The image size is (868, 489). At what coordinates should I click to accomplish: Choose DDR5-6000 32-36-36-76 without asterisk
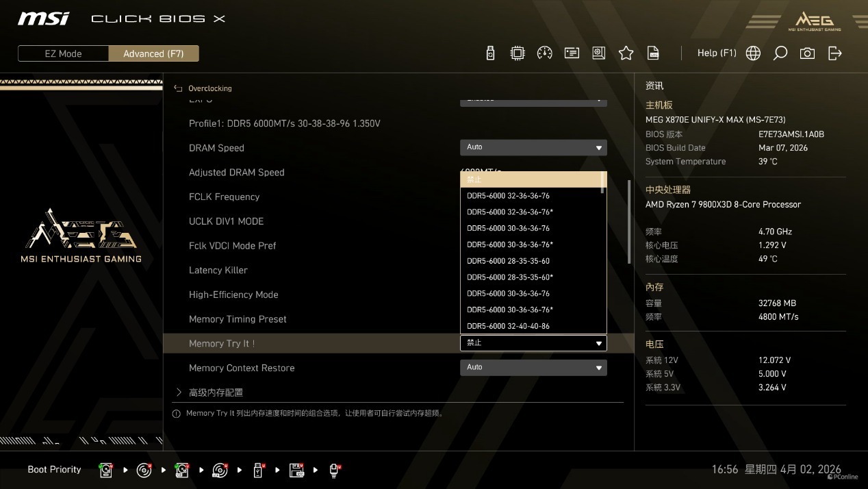(508, 196)
